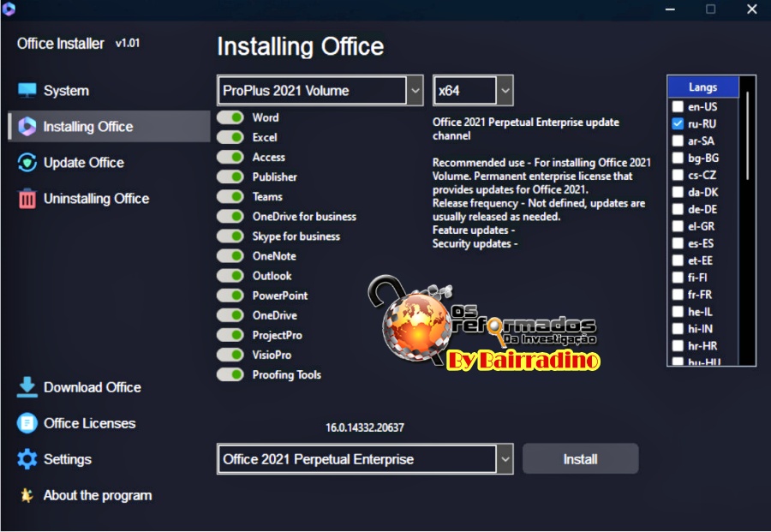This screenshot has height=532, width=771.
Task: Check the hi-IN language checkbox
Action: (678, 328)
